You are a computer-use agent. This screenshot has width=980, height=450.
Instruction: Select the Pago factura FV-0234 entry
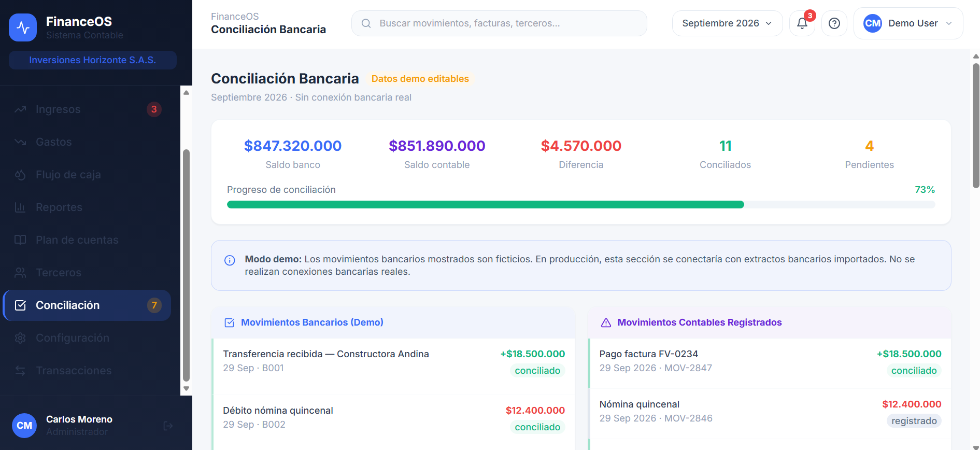pos(770,363)
